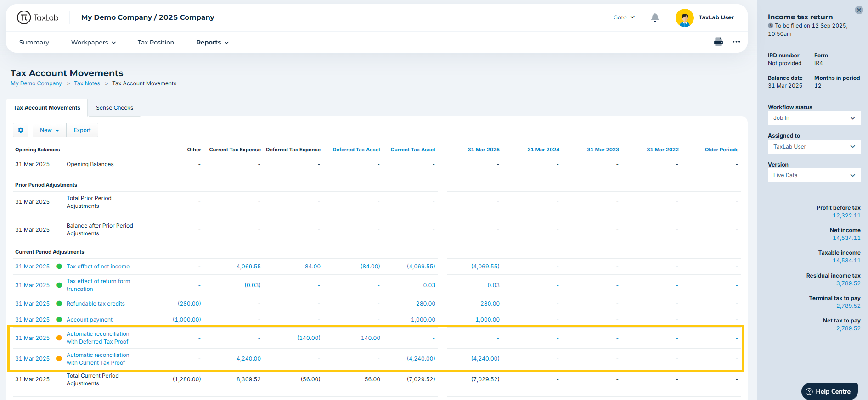Open Refundable tax credits link

96,304
